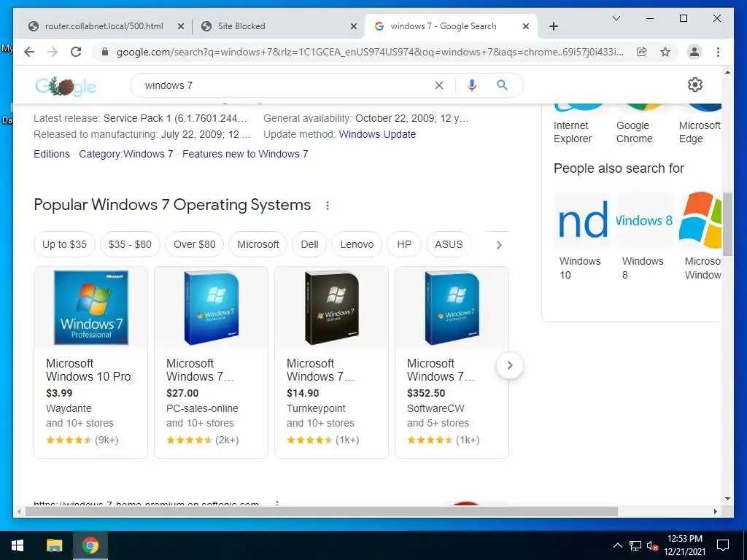Submit search with magnifier icon
Viewport: 747px width, 560px height.
tap(502, 85)
